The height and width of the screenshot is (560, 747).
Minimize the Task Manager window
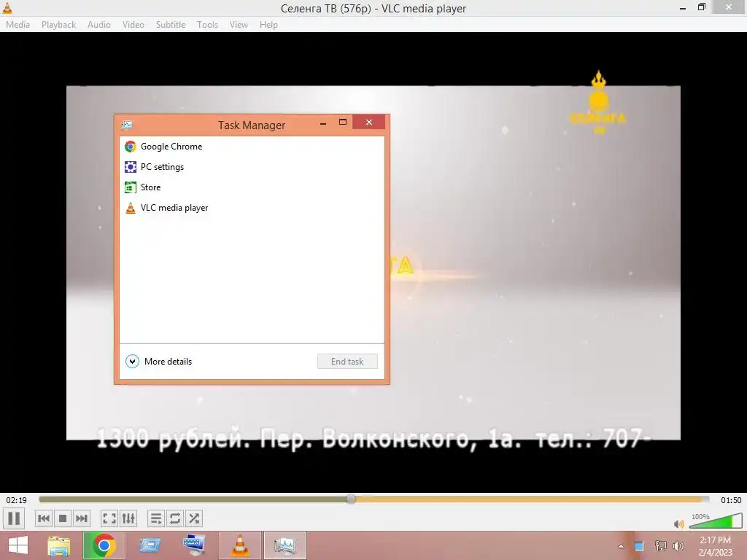[323, 122]
